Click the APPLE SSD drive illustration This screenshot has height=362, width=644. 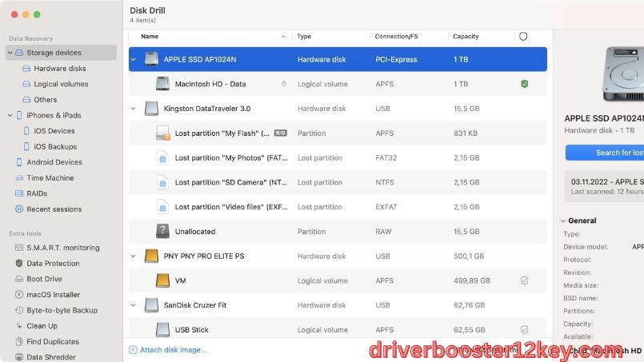tap(623, 74)
